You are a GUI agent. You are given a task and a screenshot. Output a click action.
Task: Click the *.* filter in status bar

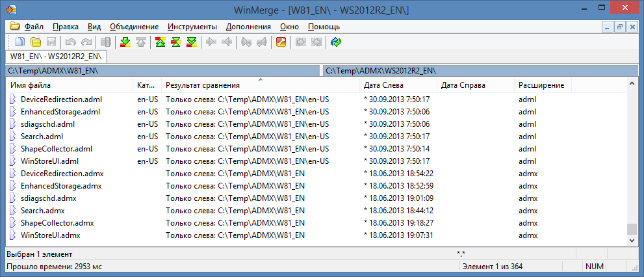pos(461,254)
